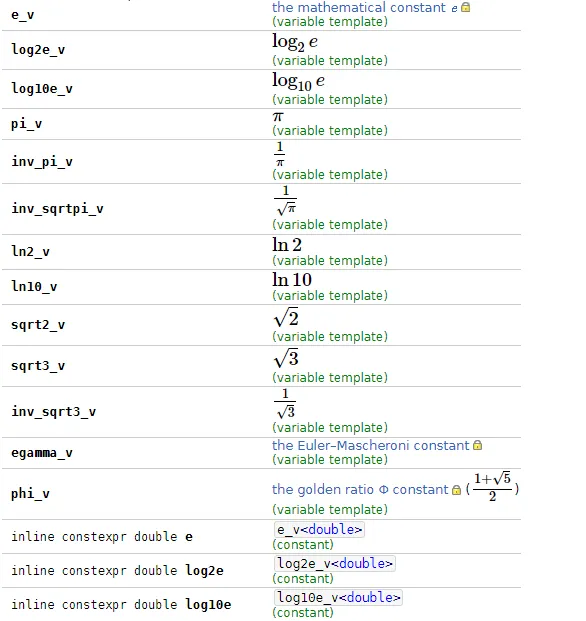This screenshot has width=586, height=621.
Task: Click the sqrt2_v entry name
Action: point(38,325)
